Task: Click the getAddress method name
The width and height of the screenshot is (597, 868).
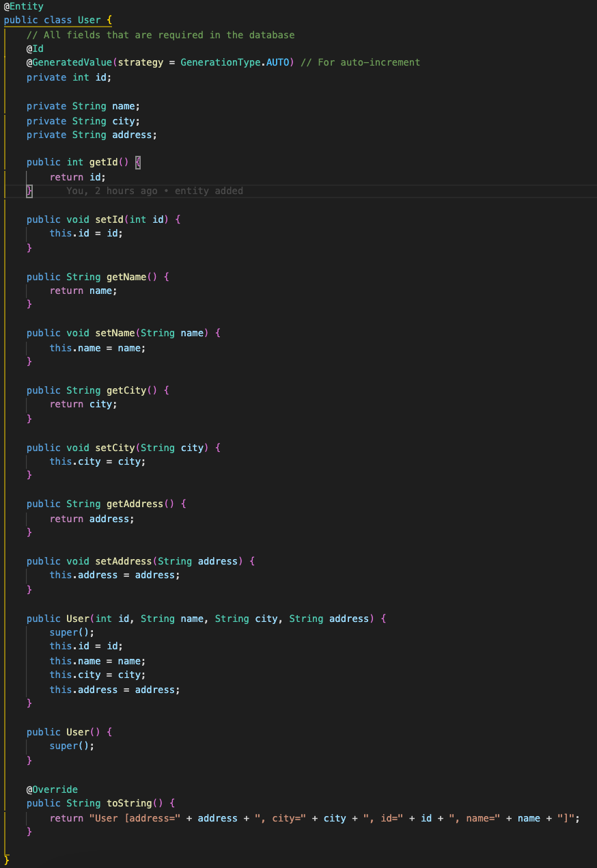Action: click(135, 504)
